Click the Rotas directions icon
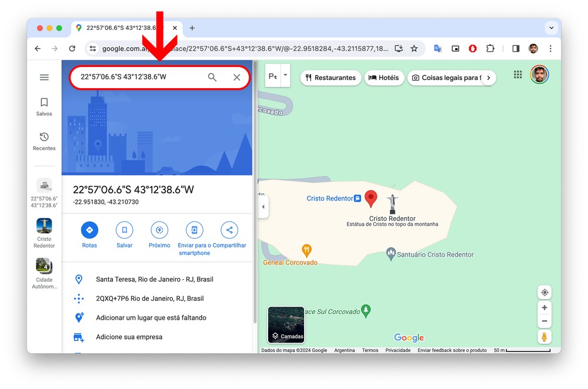Viewport: 588px width, 389px height. [x=89, y=230]
